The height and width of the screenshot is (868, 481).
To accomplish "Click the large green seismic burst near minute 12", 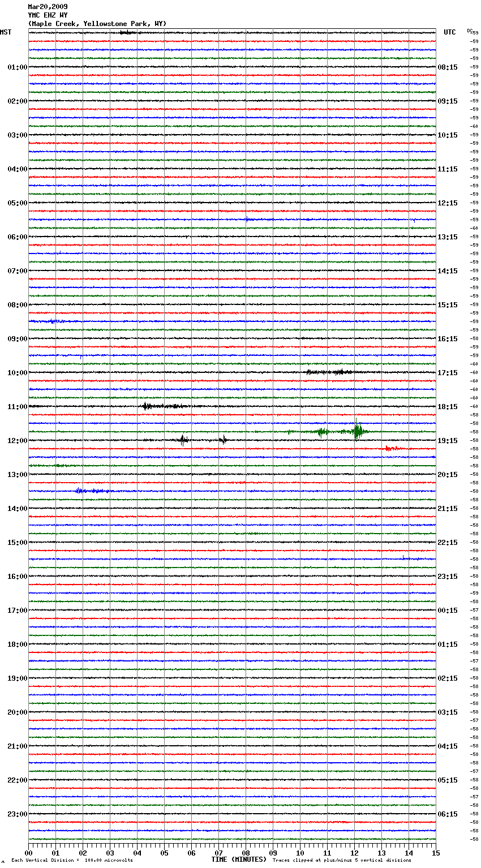I will (x=357, y=431).
